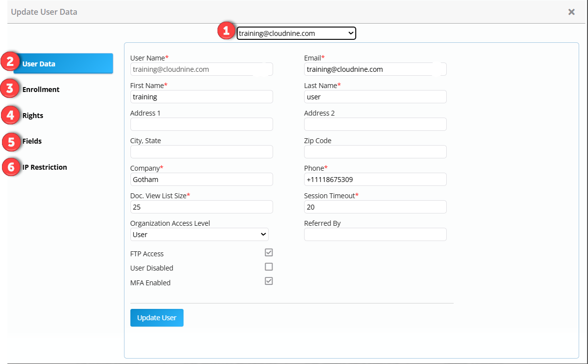
Task: Click the First Name field
Action: [201, 96]
